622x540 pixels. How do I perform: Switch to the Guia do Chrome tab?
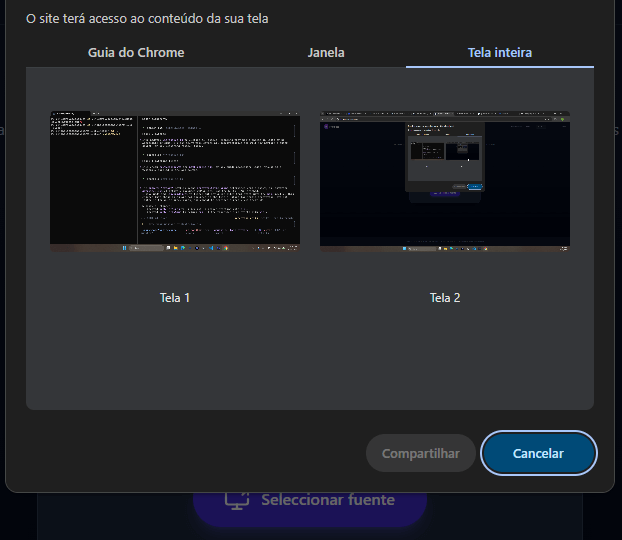click(136, 53)
